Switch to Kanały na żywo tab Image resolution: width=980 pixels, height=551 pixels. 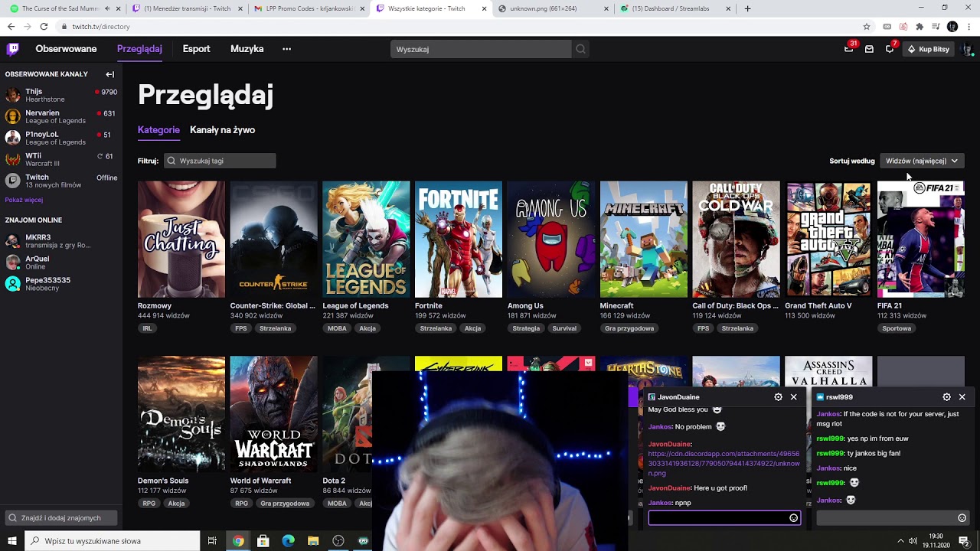[222, 130]
